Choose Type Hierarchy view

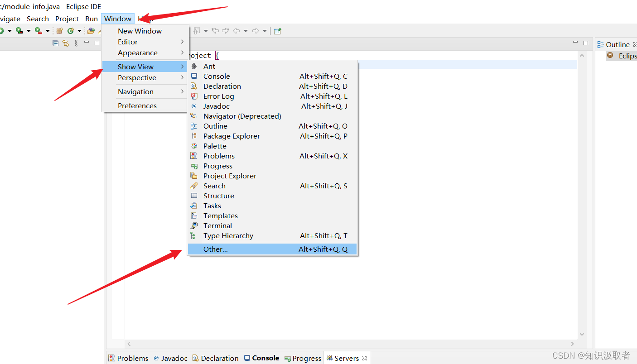272,235
